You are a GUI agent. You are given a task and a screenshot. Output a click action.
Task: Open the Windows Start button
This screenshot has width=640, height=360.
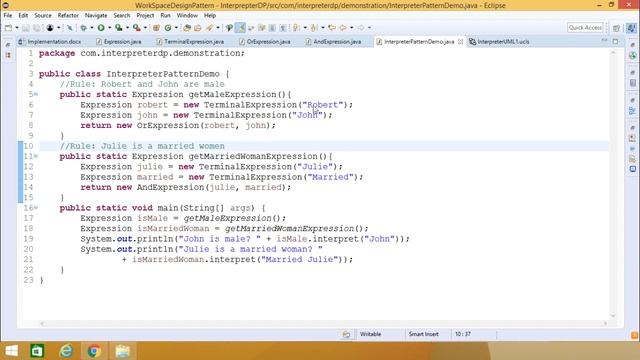pyautogui.click(x=11, y=351)
